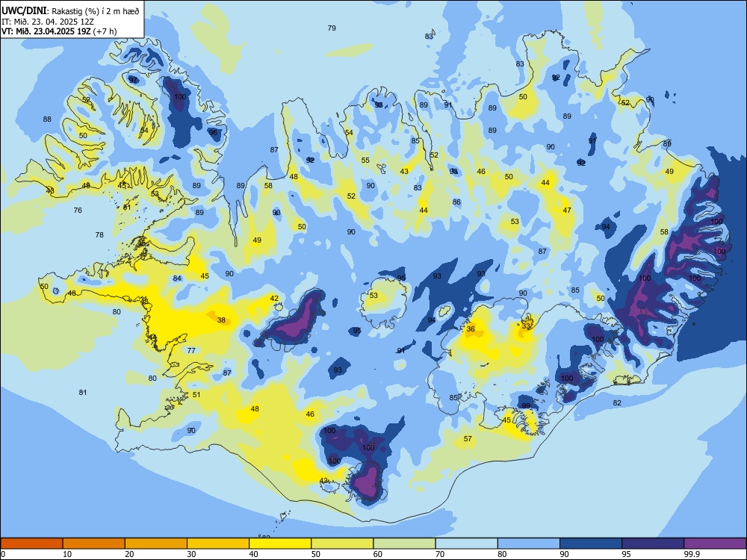Click the offshore value 82 on the map

(x=617, y=403)
